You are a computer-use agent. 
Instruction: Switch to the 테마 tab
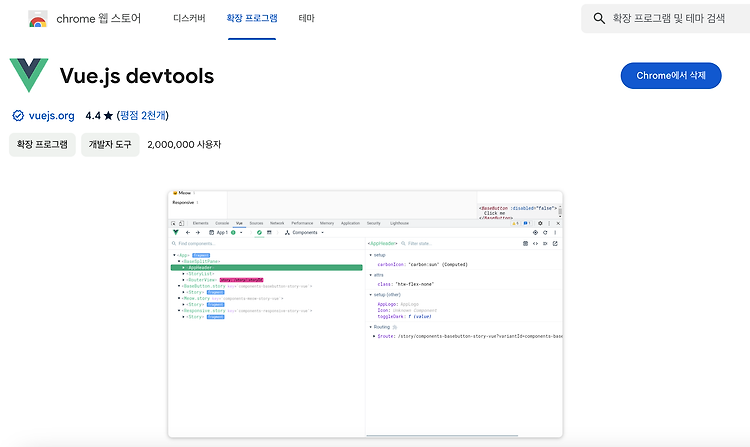click(307, 18)
